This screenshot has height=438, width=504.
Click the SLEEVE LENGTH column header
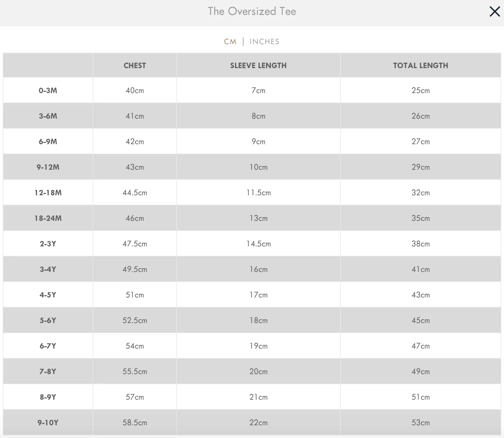pos(258,66)
